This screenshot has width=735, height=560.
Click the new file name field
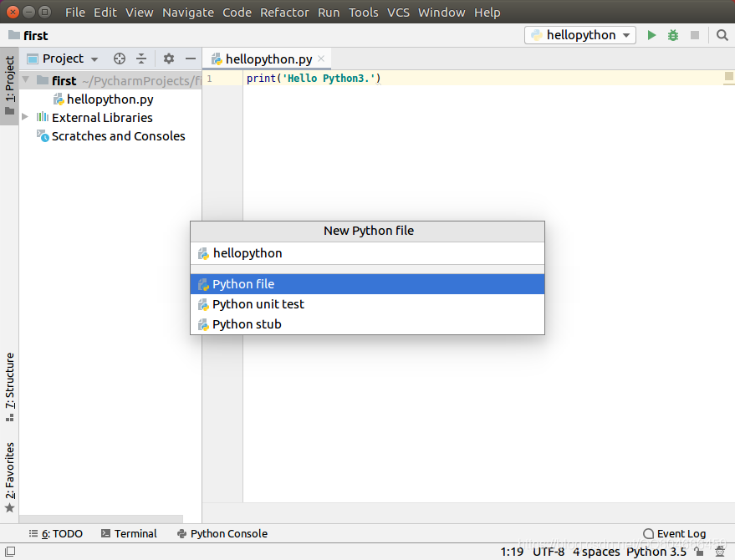pos(368,253)
